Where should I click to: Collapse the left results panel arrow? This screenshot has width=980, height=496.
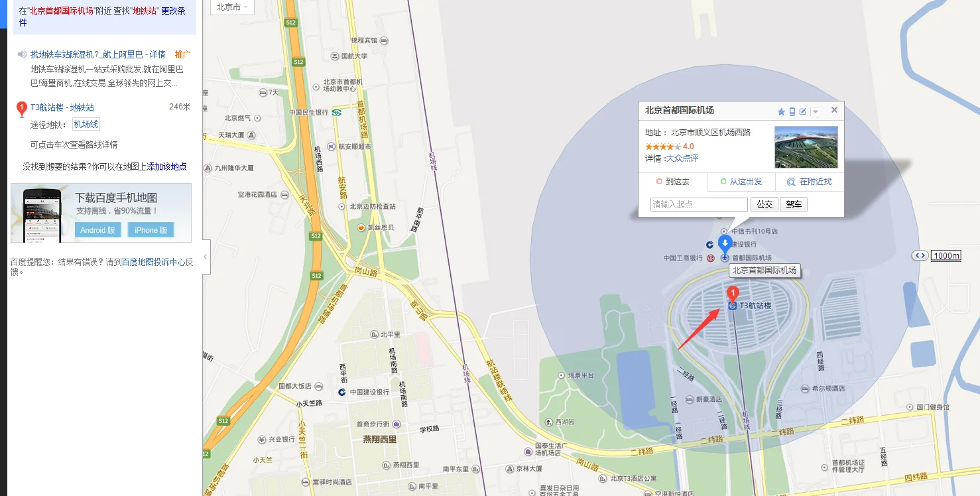(x=206, y=257)
